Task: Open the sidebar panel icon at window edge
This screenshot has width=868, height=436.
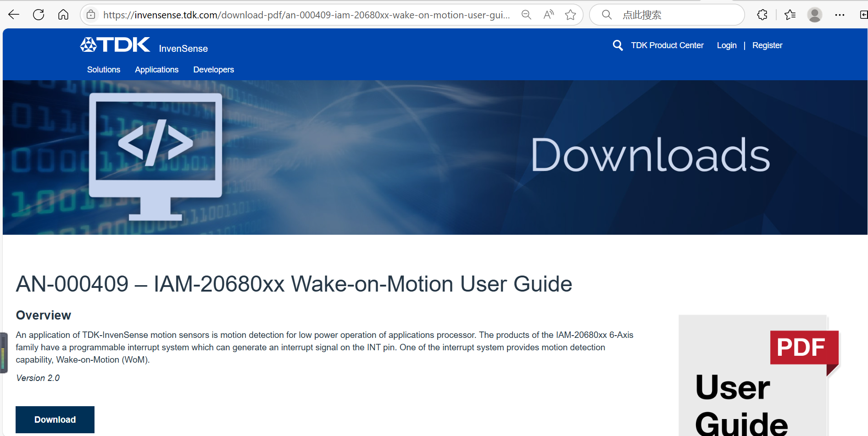Action: click(863, 15)
